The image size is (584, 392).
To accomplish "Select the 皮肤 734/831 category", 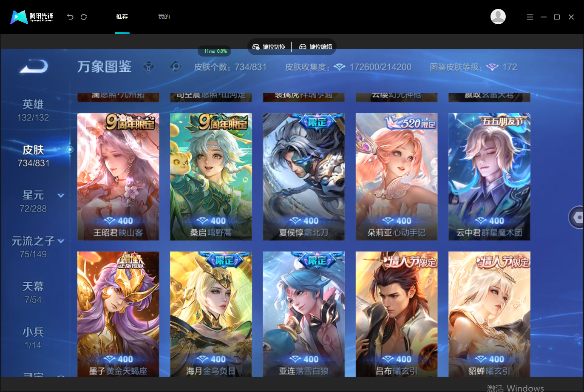I will [34, 156].
